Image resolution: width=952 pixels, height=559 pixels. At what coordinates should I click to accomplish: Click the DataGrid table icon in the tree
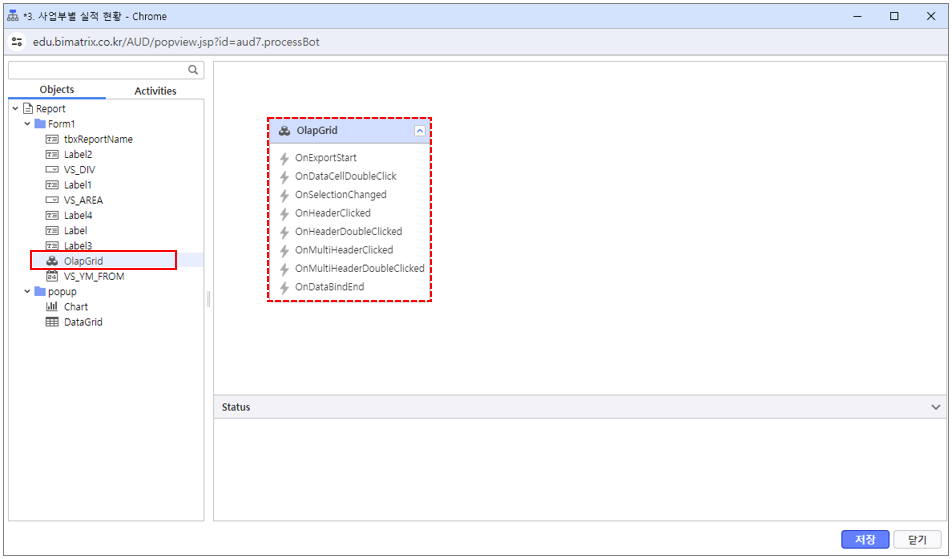(x=52, y=322)
